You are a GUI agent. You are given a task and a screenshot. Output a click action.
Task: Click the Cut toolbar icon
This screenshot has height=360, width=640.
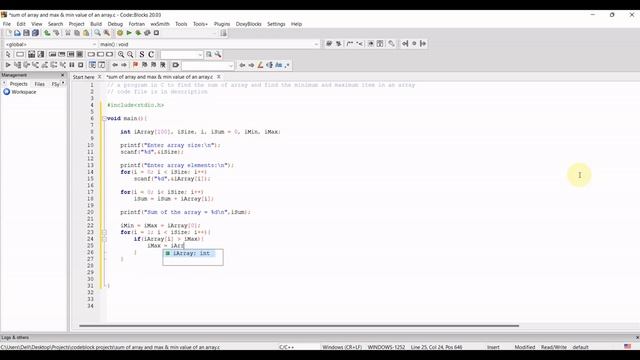pyautogui.click(x=68, y=33)
